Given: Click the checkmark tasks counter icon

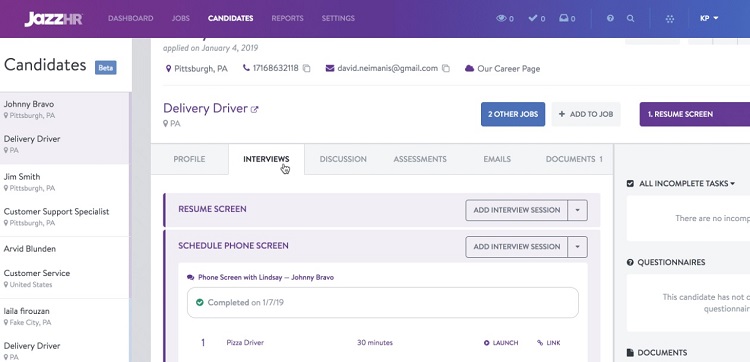Looking at the screenshot, I should [x=533, y=19].
